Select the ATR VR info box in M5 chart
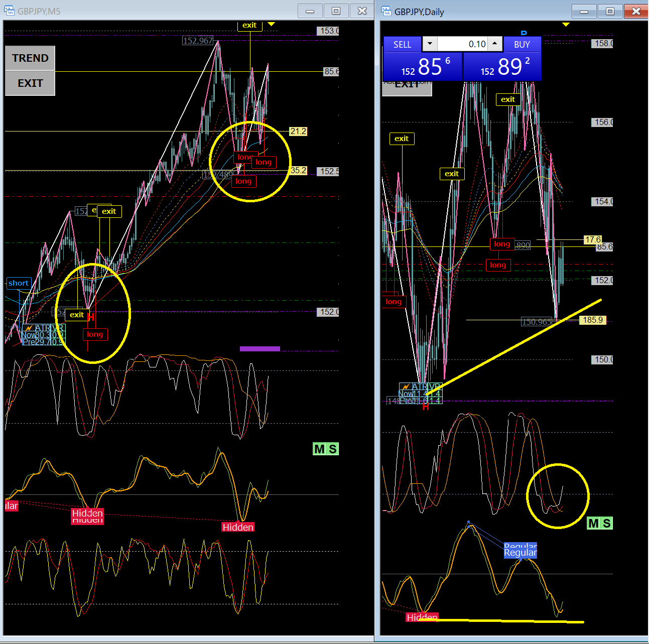The width and height of the screenshot is (649, 644). click(43, 335)
